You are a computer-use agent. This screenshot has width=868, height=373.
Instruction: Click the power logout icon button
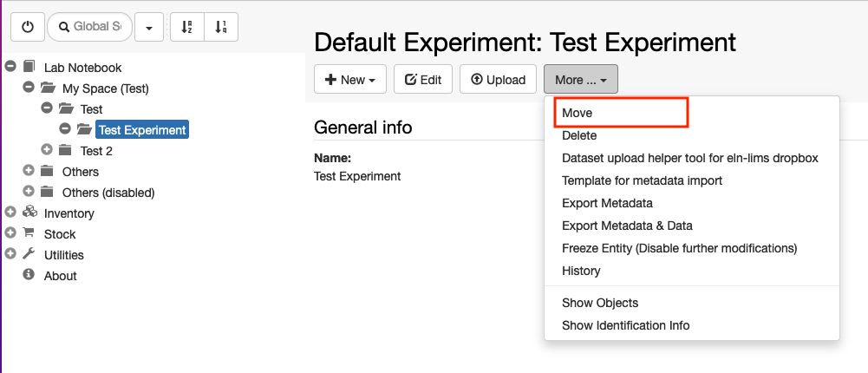tap(27, 27)
